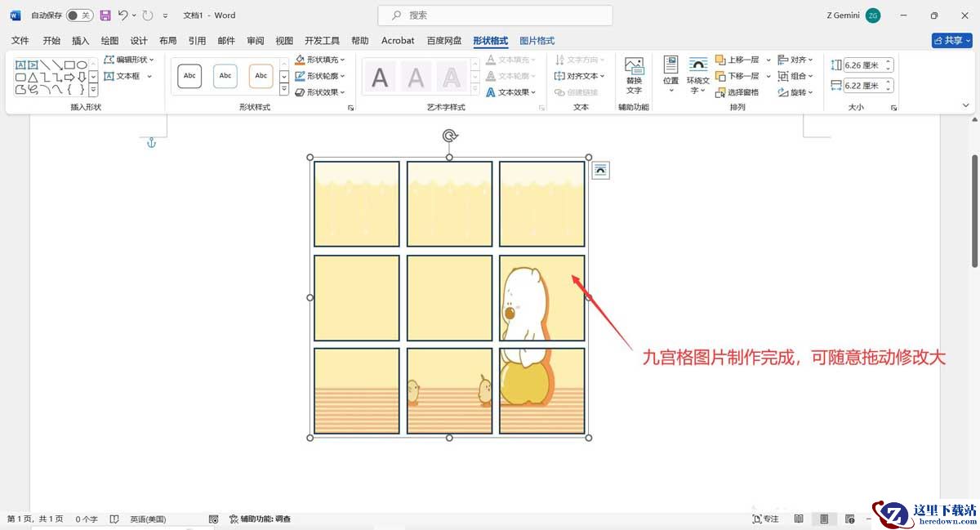Click the Redo icon
980x530 pixels.
pos(148,16)
